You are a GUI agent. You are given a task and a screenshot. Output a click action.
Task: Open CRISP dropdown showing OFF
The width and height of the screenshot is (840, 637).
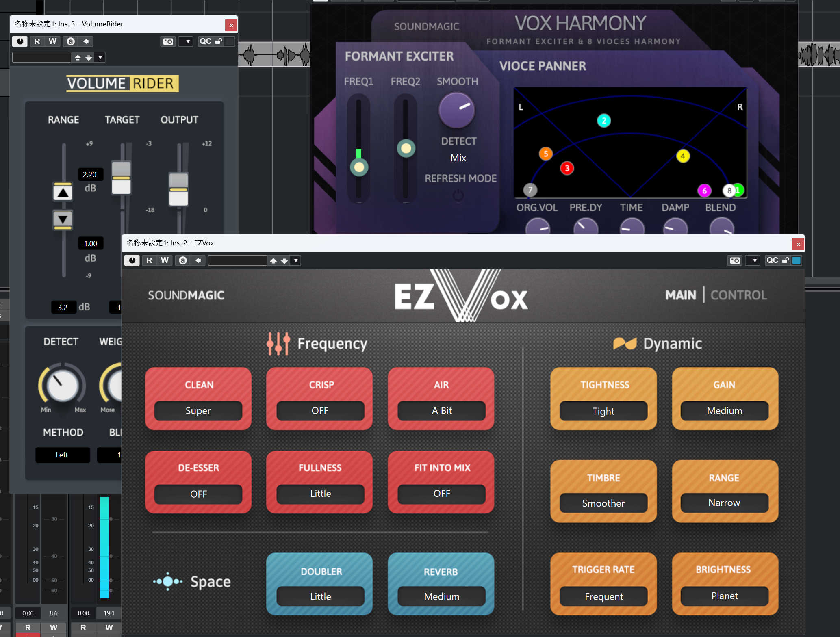click(320, 411)
